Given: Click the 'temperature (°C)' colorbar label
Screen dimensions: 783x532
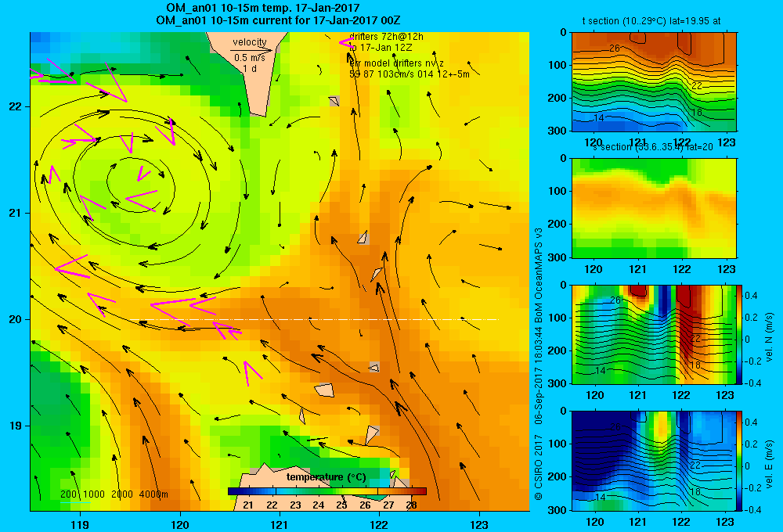Looking at the screenshot, I should (x=326, y=477).
